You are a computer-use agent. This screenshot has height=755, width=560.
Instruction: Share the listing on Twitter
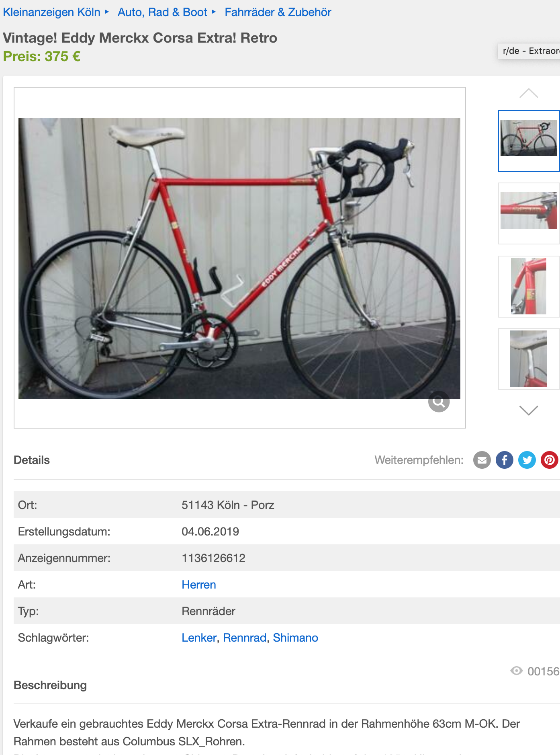(x=527, y=460)
